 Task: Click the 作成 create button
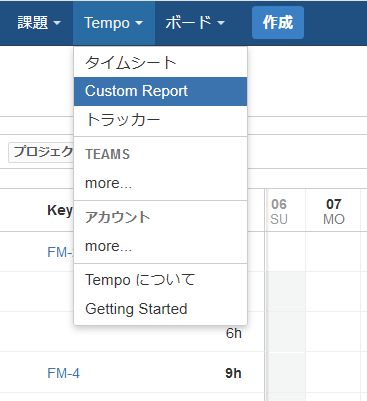coord(278,23)
